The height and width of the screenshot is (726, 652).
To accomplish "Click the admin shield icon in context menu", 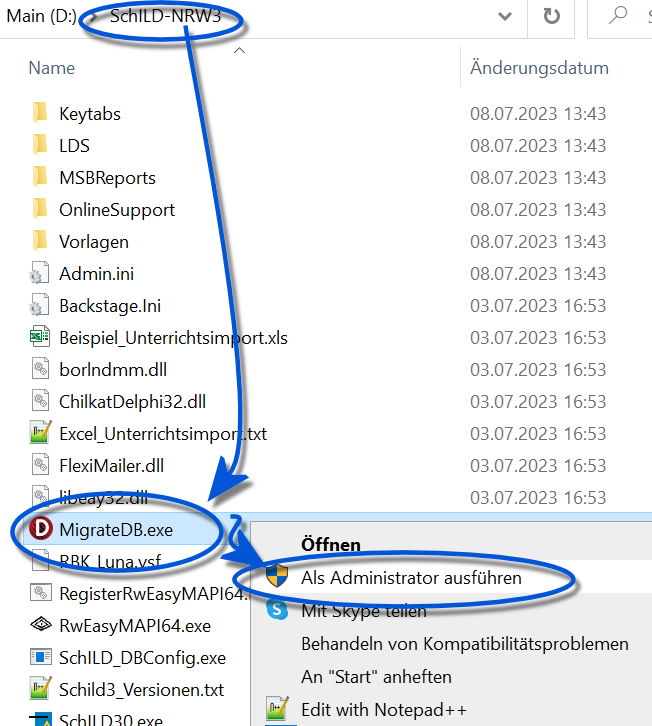I will [277, 576].
